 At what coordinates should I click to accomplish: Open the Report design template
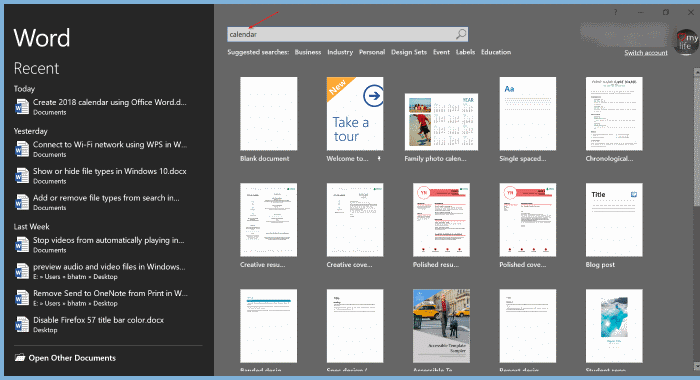pos(528,326)
